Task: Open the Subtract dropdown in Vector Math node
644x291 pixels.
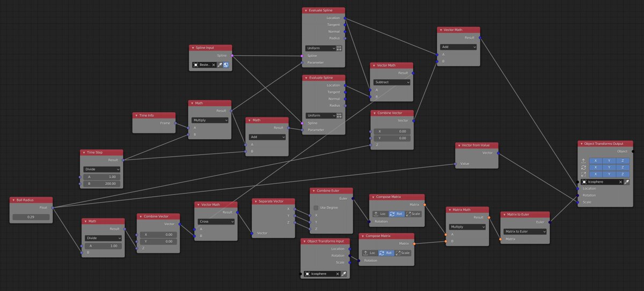Action: [x=392, y=82]
